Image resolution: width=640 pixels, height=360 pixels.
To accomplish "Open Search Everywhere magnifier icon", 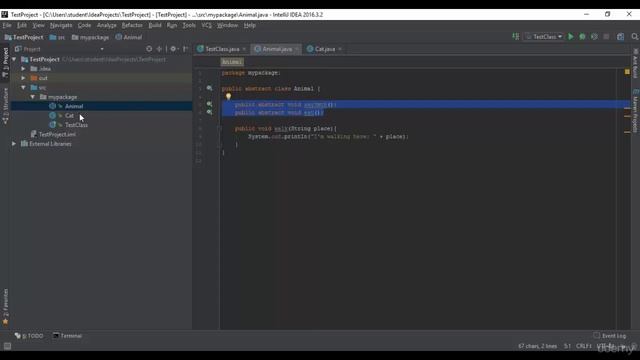I will (635, 37).
